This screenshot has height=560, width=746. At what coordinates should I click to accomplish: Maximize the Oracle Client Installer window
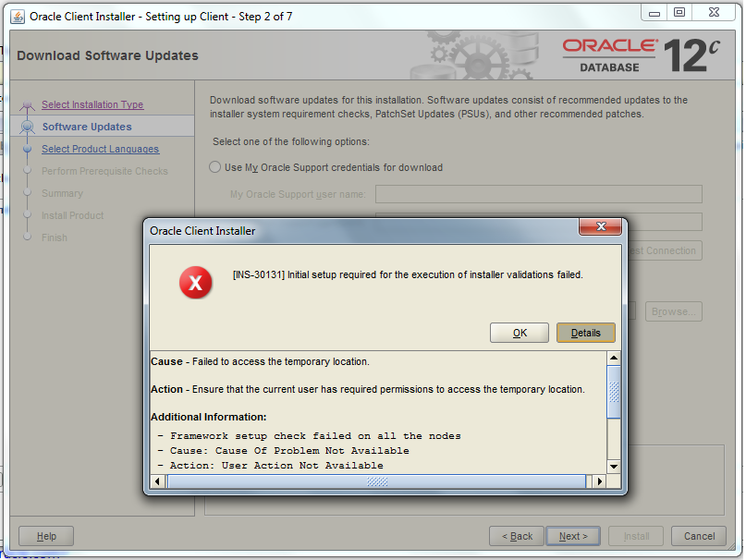pos(679,13)
